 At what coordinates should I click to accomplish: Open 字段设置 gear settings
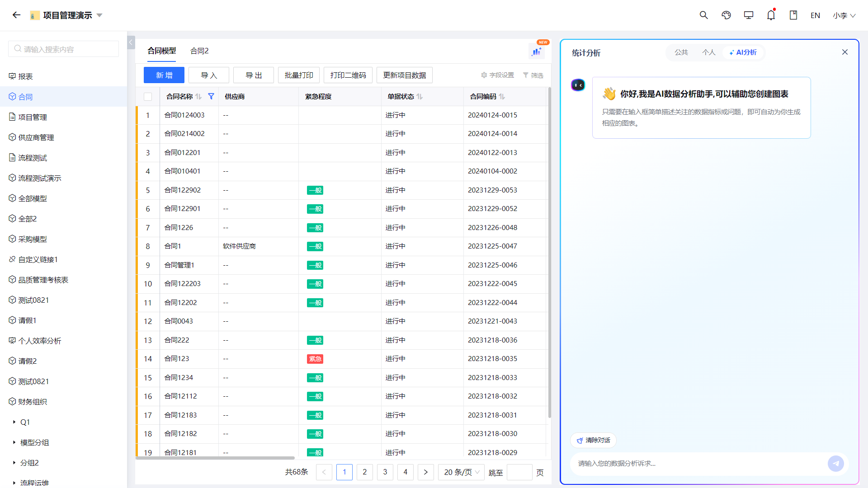click(497, 75)
